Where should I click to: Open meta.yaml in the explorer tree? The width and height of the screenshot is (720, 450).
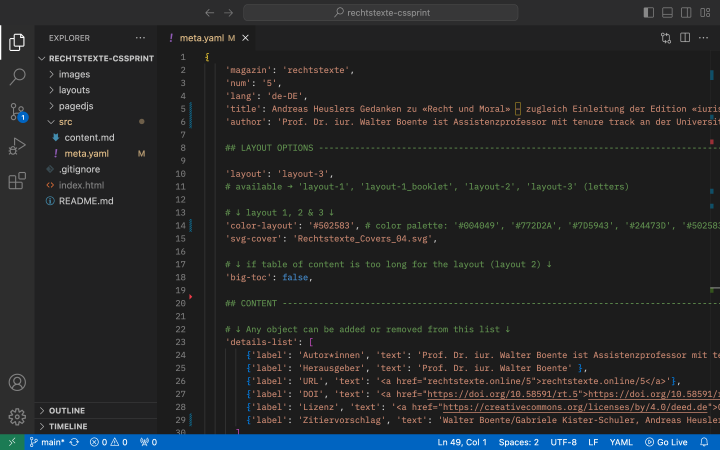96,153
